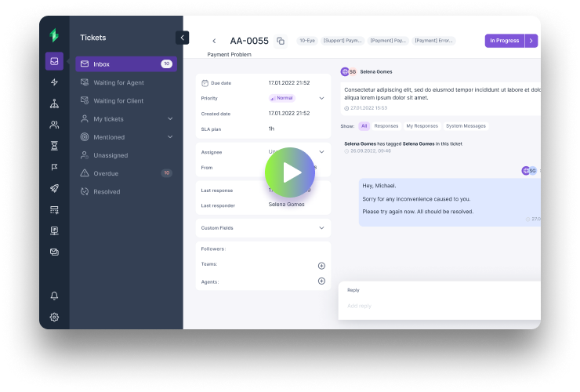Screen dimensions: 580x392
Task: Open Waiting for Agent ticket list
Action: click(118, 82)
